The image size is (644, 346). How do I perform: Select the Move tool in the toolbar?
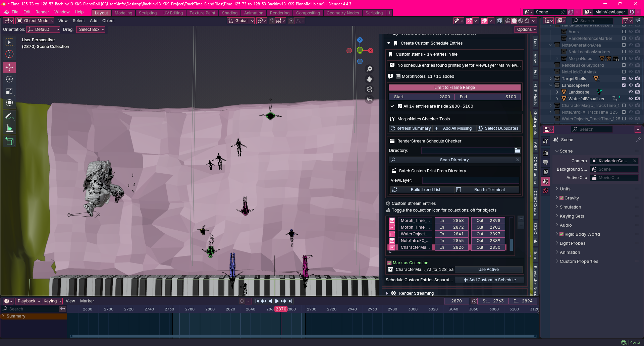pyautogui.click(x=9, y=67)
